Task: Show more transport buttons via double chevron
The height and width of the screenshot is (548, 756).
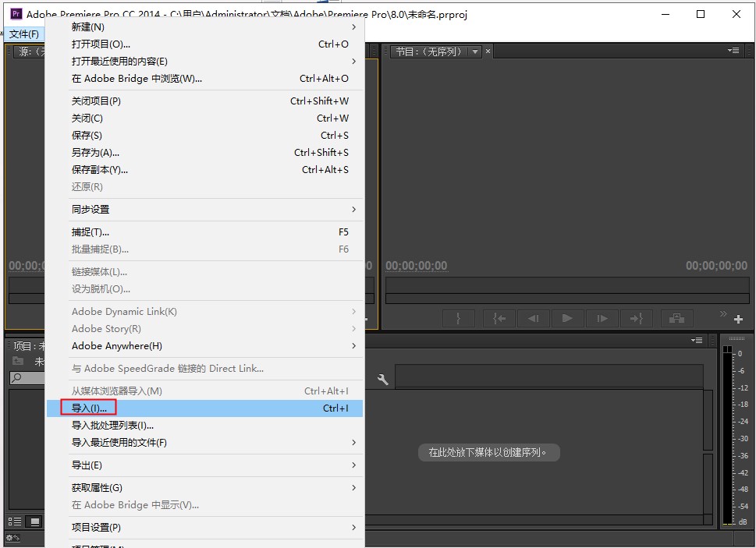Action: pyautogui.click(x=722, y=313)
